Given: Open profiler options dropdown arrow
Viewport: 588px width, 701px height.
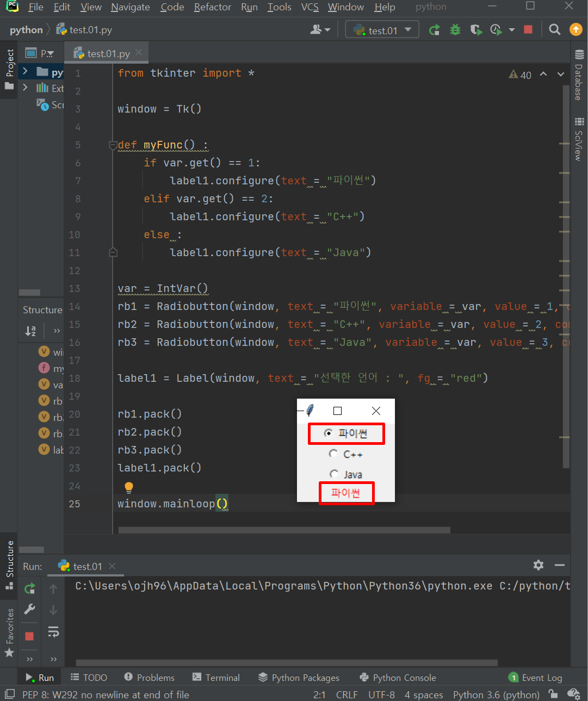Looking at the screenshot, I should (512, 30).
